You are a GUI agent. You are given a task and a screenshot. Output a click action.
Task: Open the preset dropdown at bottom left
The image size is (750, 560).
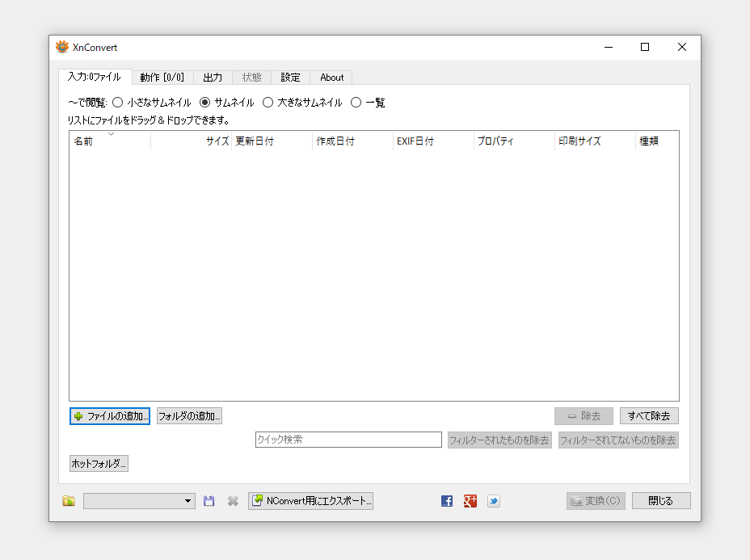coord(139,501)
